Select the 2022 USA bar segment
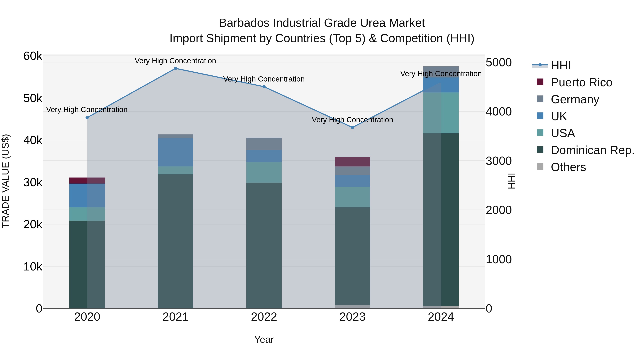 [x=264, y=172]
